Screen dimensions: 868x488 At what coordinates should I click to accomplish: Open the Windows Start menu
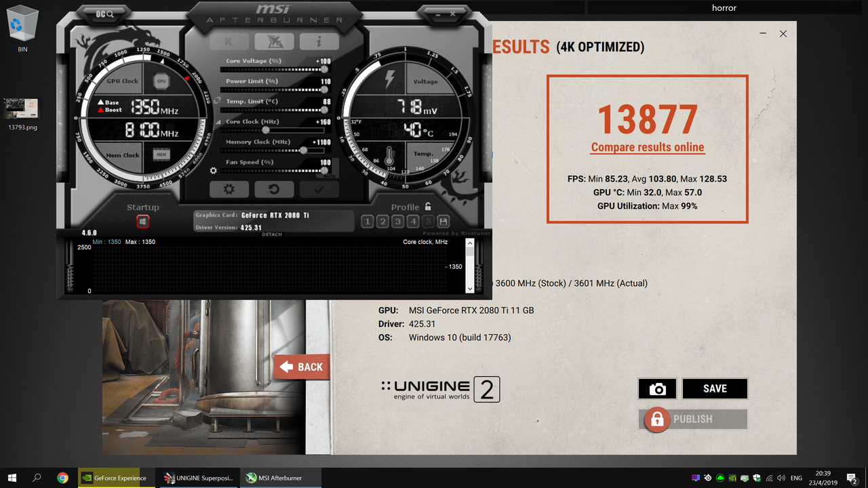tap(14, 478)
